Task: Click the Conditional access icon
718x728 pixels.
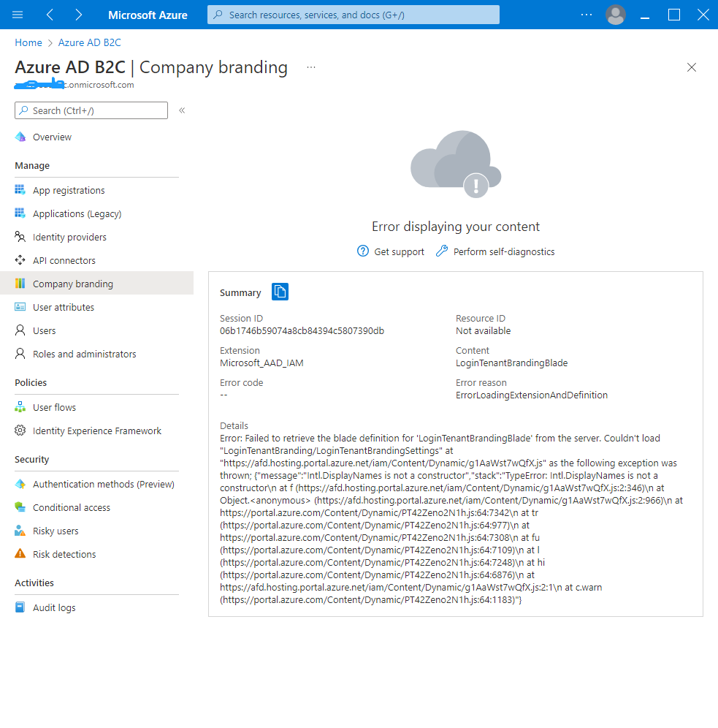Action: point(20,507)
